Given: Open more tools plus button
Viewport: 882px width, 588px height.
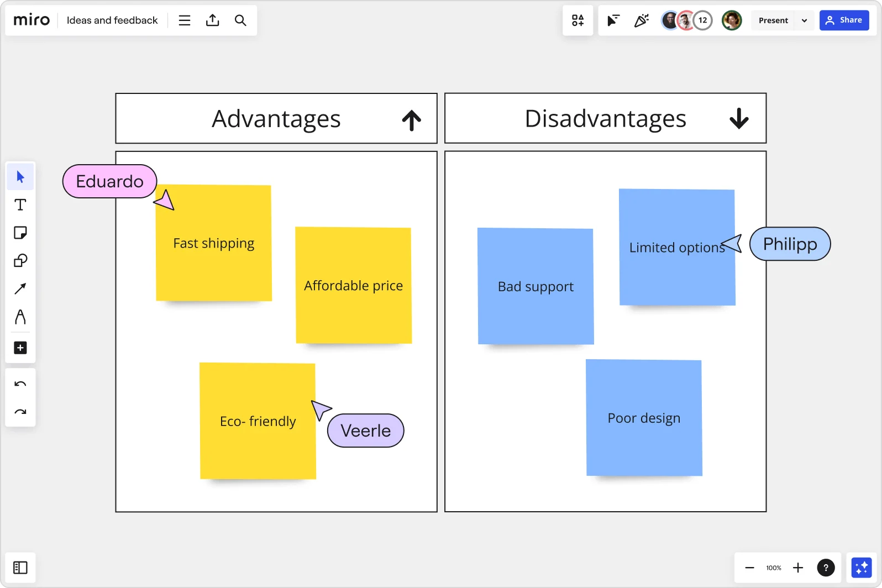Looking at the screenshot, I should tap(20, 348).
